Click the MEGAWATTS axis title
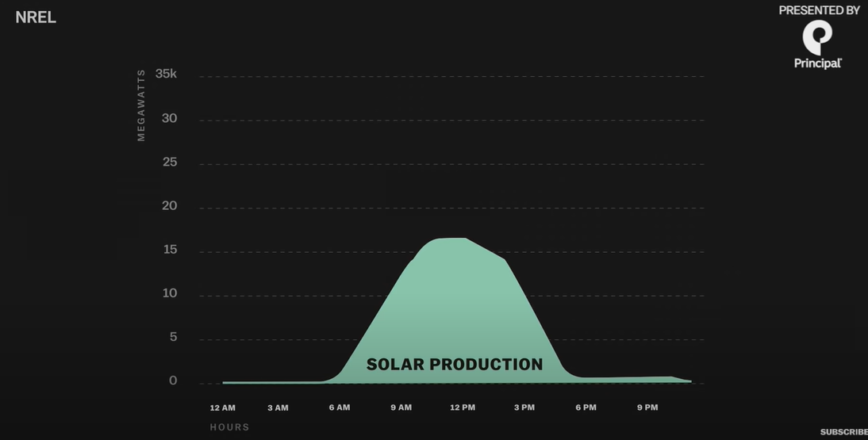This screenshot has width=868, height=440. click(141, 105)
